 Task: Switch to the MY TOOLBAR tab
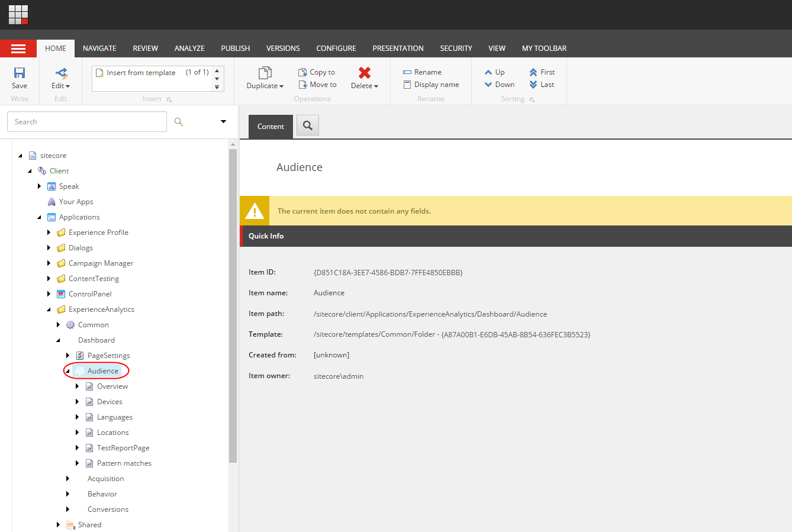click(545, 49)
